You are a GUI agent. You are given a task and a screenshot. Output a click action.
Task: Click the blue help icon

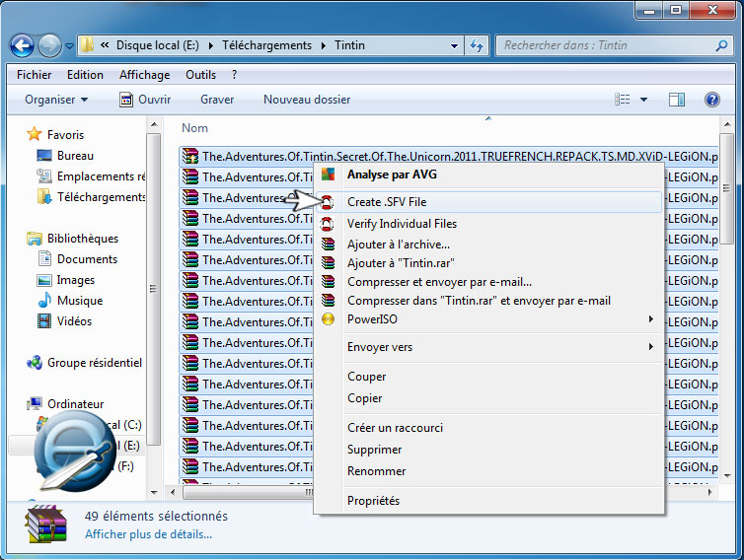pos(711,100)
